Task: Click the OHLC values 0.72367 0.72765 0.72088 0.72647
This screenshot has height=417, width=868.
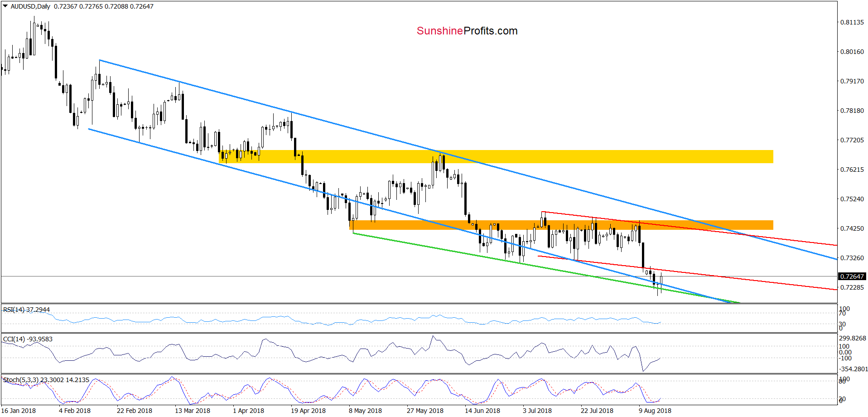Action: click(104, 6)
